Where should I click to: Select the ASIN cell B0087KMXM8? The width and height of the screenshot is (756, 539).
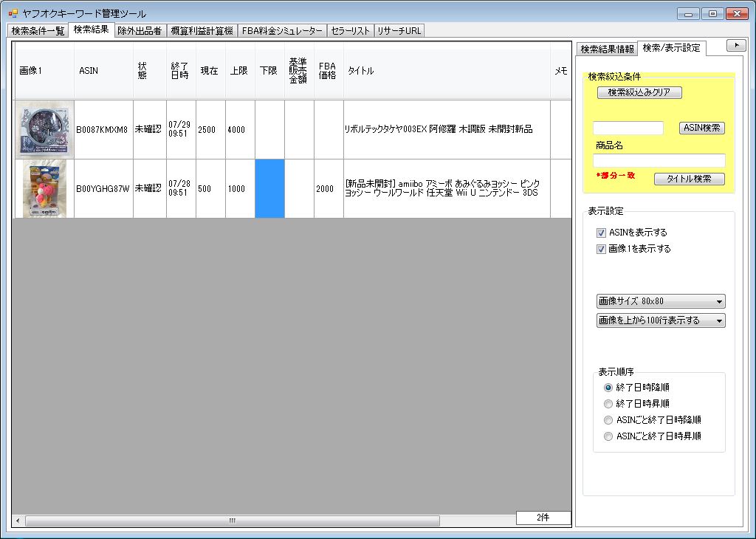click(x=103, y=130)
